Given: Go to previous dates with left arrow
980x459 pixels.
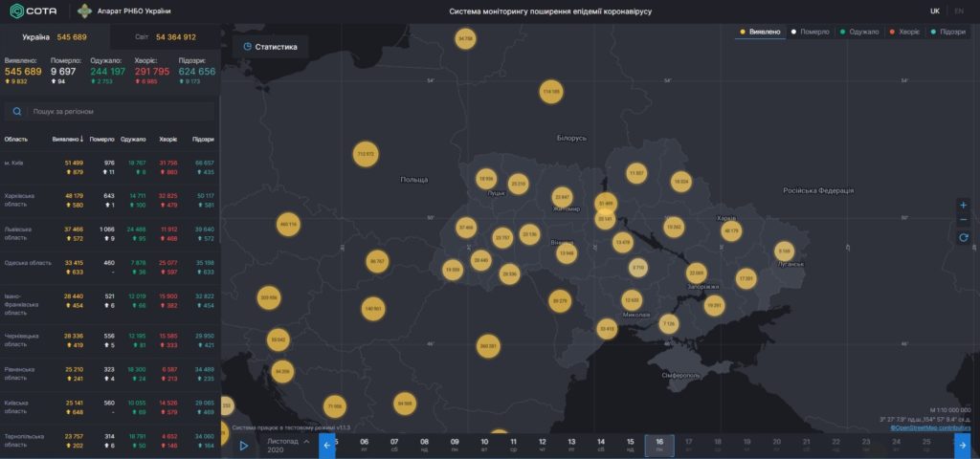Looking at the screenshot, I should [x=327, y=446].
